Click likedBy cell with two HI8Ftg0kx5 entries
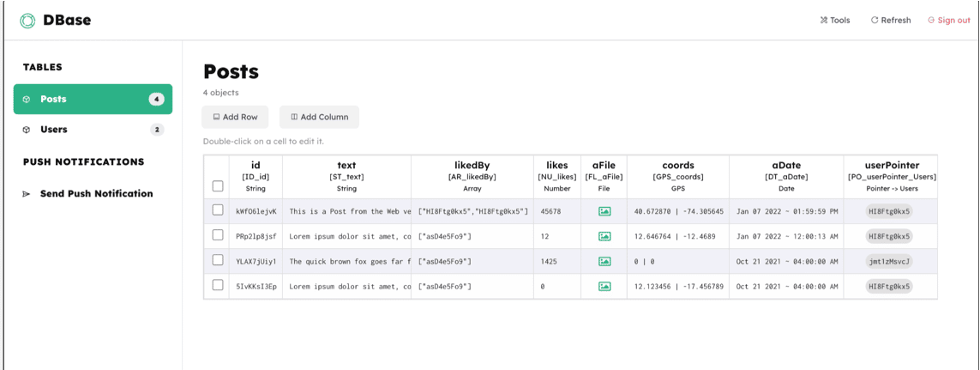Viewport: 980px width, 370px height. pos(472,211)
